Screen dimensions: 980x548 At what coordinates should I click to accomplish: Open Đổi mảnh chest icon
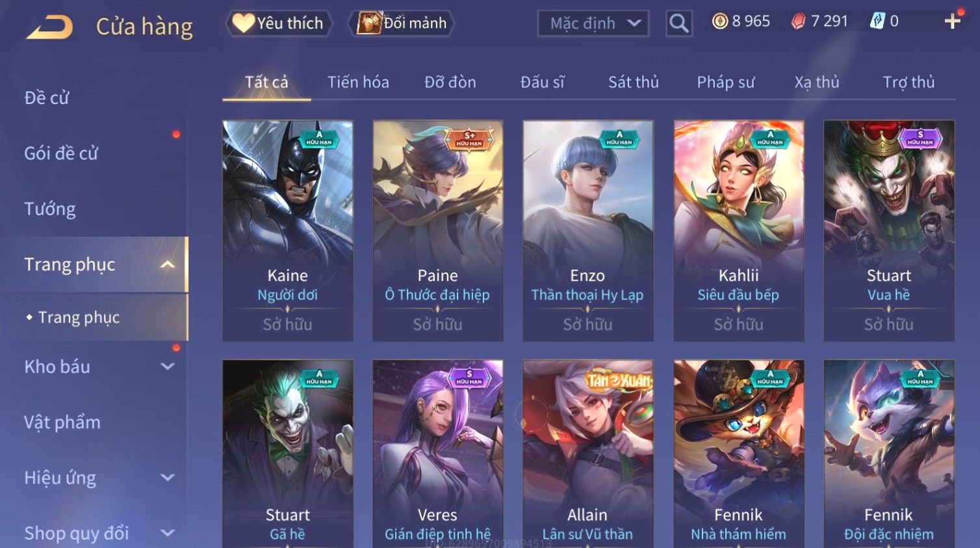[368, 23]
